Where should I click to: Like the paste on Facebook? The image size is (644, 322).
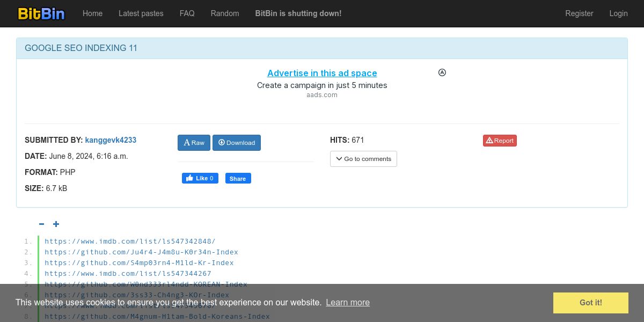click(200, 178)
